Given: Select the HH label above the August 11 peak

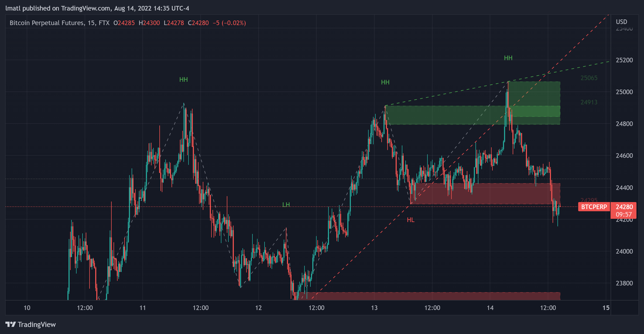Looking at the screenshot, I should pos(183,80).
